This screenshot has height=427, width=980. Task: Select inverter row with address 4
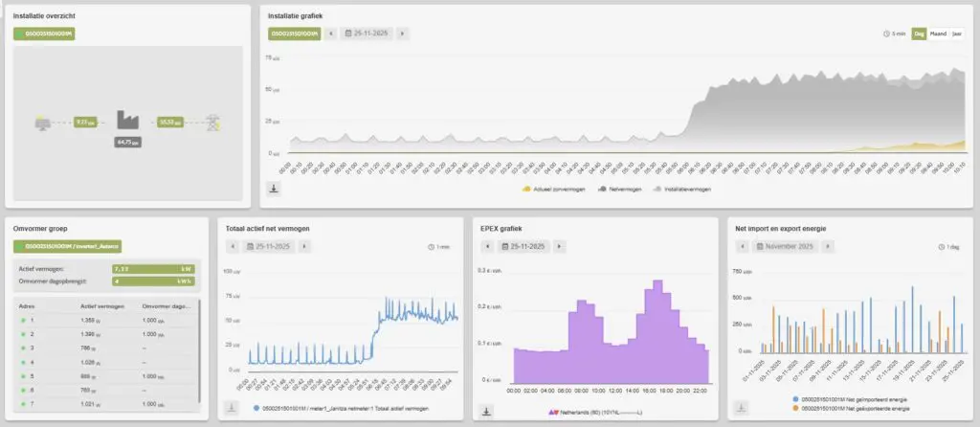pos(106,362)
